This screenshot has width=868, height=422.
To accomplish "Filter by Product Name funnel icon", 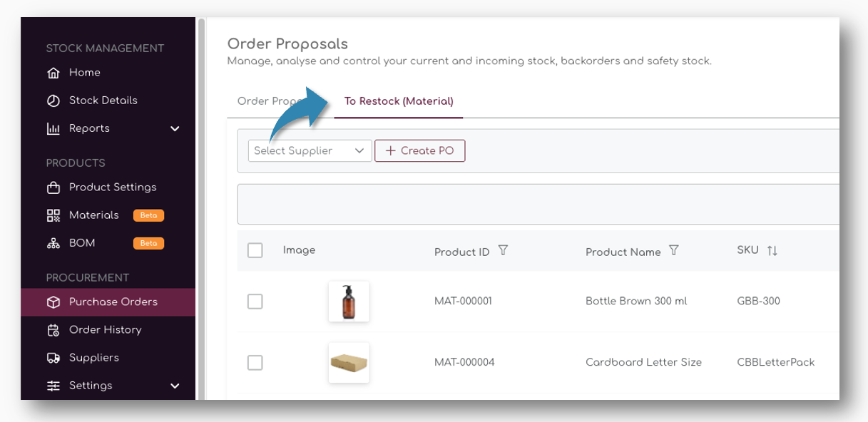I will [673, 251].
